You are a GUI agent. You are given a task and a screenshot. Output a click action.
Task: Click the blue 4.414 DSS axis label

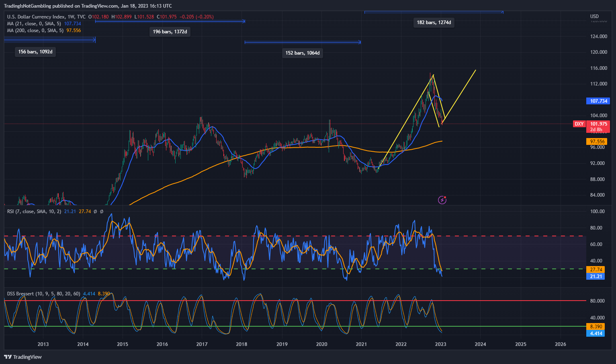pos(596,333)
